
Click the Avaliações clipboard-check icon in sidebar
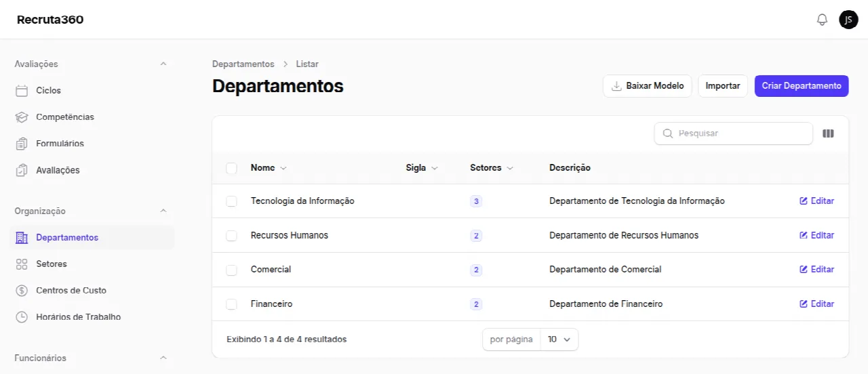coord(22,170)
